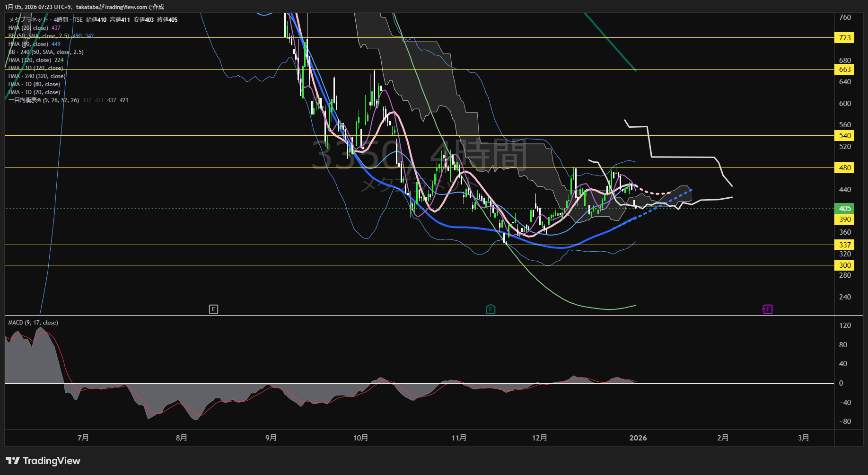Screen dimensions: 868x475
Task: Open the BB (50, SMA, close, 2.5) legend
Action: click(39, 36)
